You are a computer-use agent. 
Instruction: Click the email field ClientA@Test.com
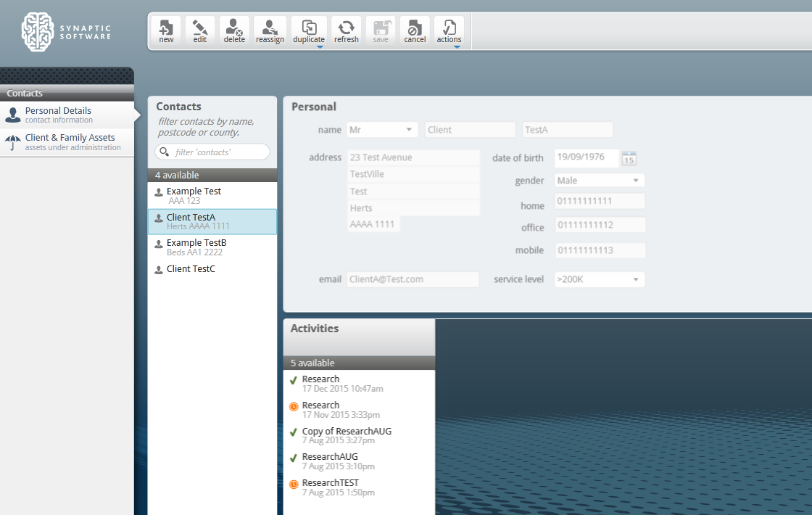(413, 279)
